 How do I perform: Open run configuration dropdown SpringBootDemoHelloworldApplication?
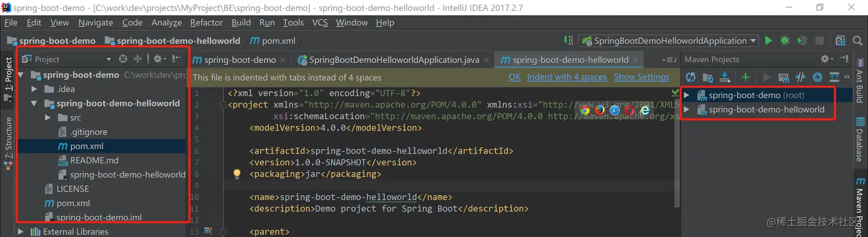(x=669, y=41)
